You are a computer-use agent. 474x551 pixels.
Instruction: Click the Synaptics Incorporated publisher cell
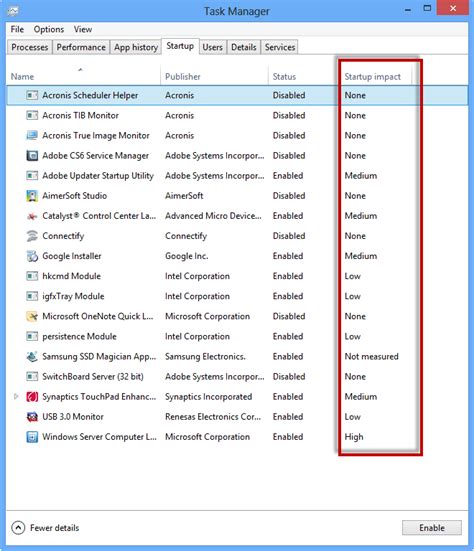(x=208, y=397)
